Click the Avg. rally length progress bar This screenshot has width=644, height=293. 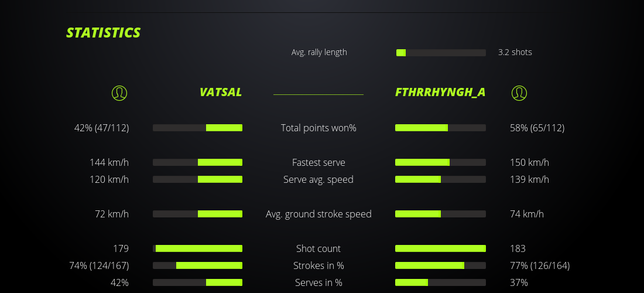(x=441, y=53)
